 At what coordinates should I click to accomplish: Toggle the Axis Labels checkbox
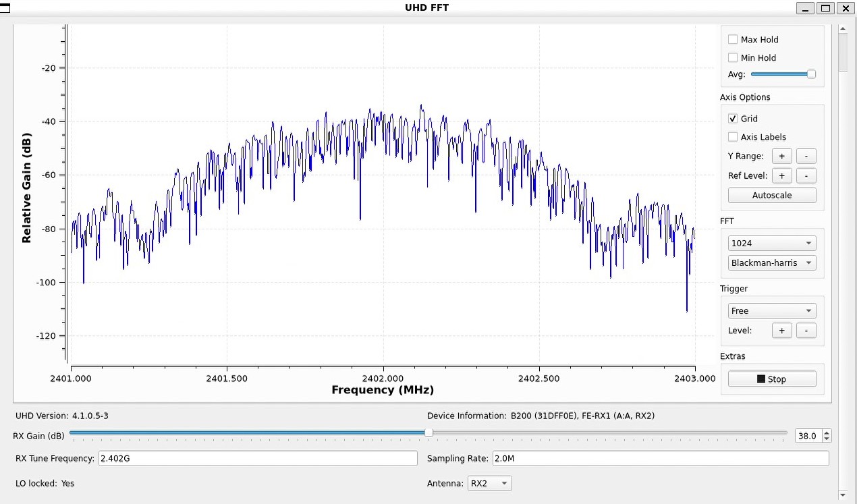click(733, 137)
